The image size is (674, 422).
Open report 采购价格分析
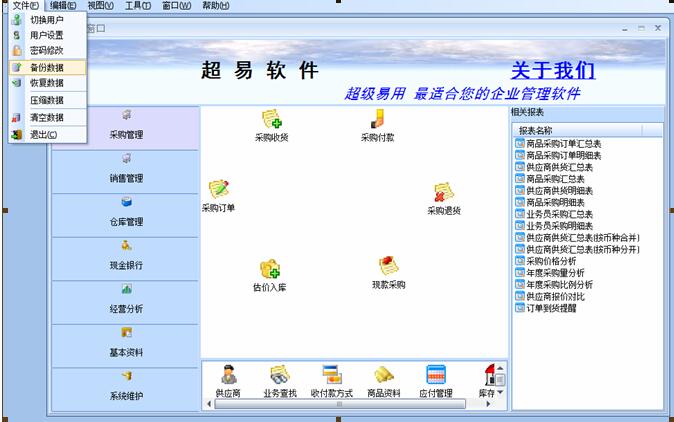click(546, 261)
